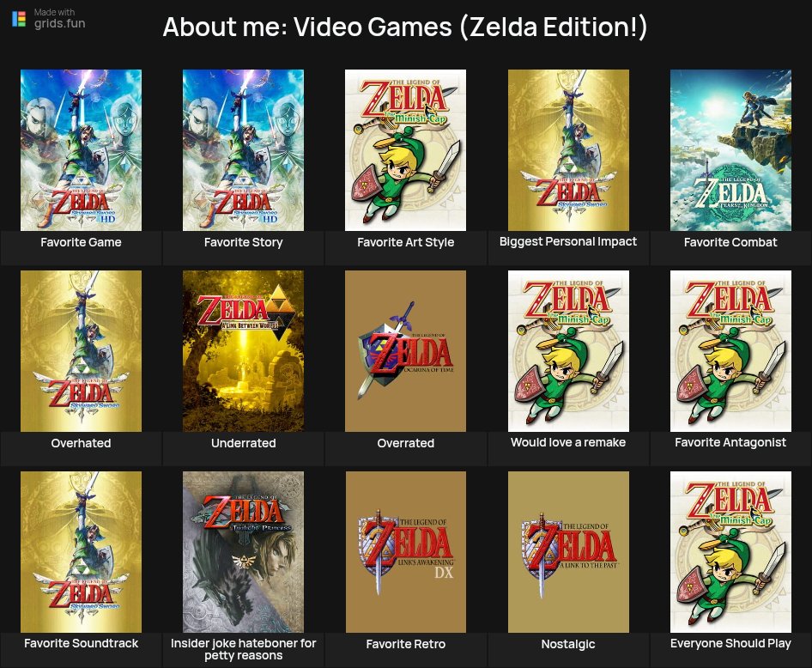The image size is (812, 668).
Task: Click the 'Insider joke hateboner' label
Action: pos(244,649)
